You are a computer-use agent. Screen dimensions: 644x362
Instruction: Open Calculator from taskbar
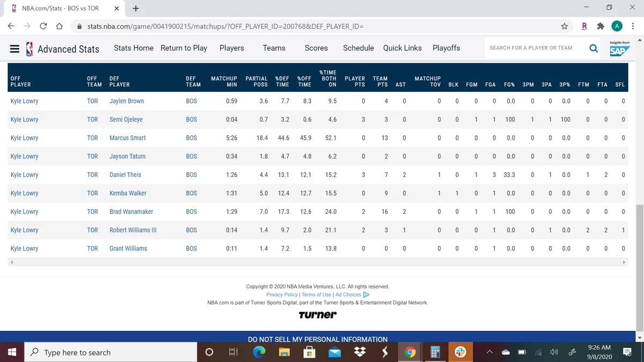[x=435, y=352]
